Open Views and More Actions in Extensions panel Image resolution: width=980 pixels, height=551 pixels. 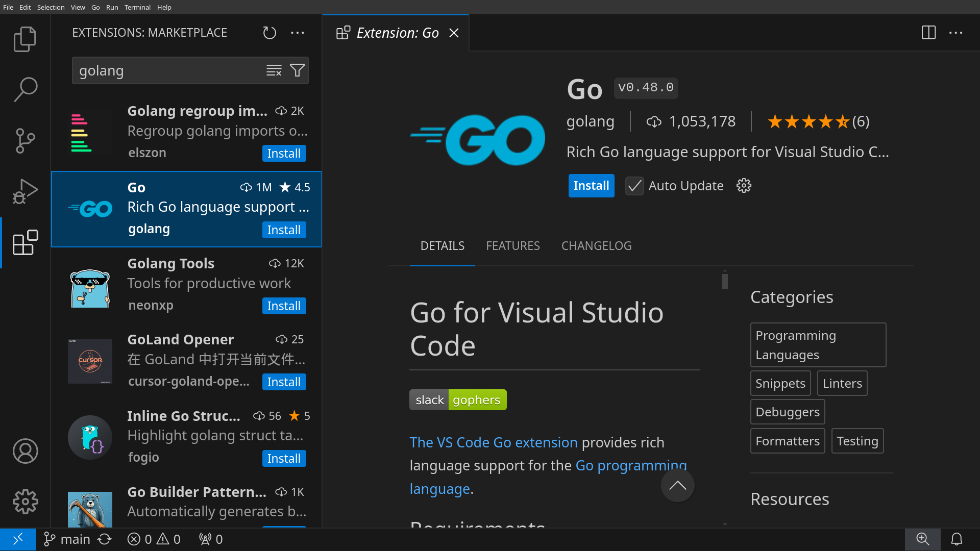[x=298, y=33]
